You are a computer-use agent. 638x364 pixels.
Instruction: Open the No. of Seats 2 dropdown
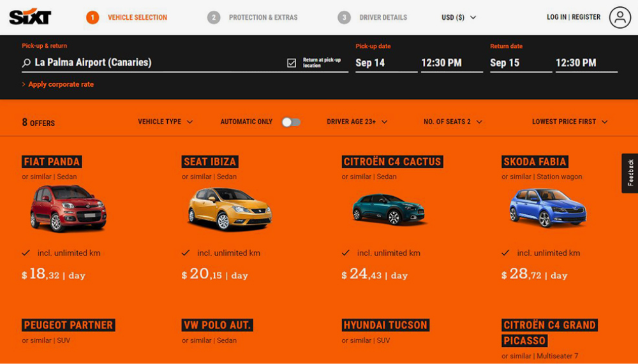point(453,122)
